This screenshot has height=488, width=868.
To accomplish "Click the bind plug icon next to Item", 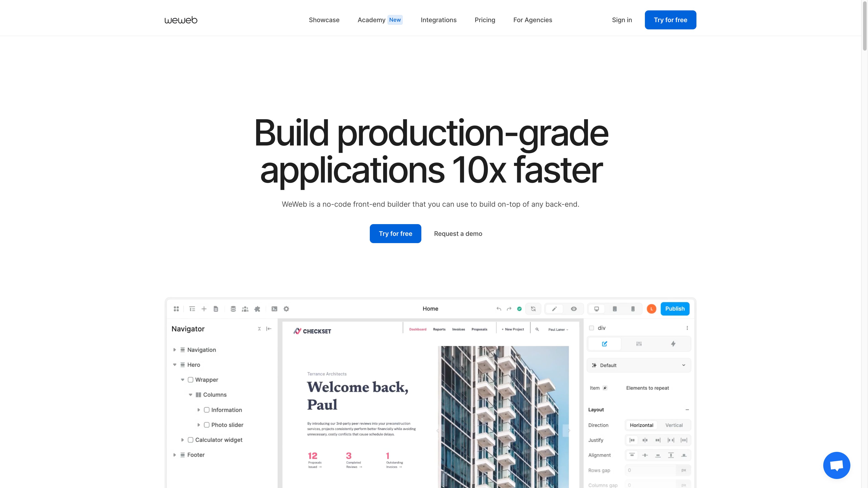I will point(605,388).
